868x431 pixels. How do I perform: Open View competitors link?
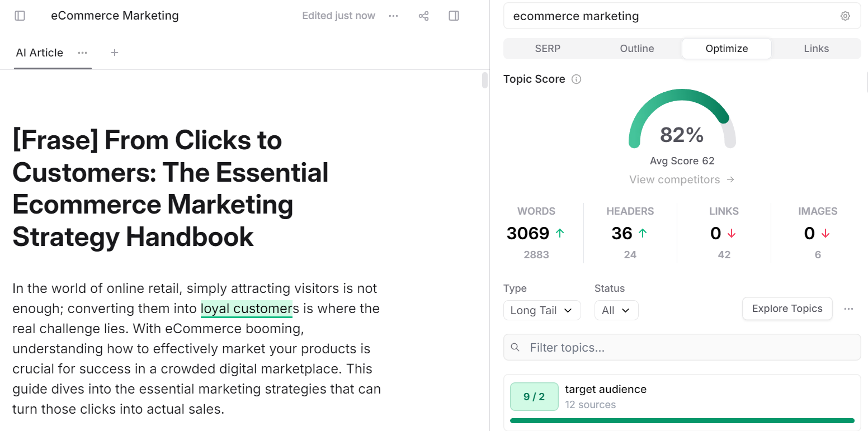pos(682,179)
